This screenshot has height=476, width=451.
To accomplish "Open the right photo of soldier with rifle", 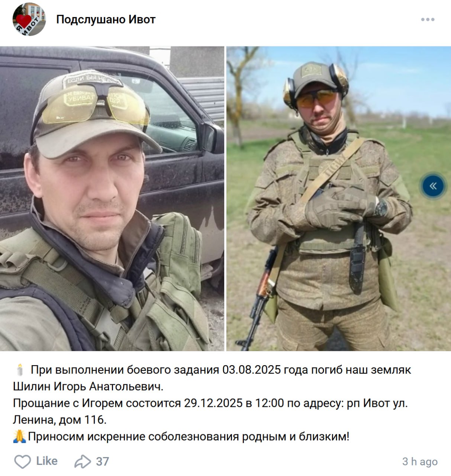I will pos(339,199).
